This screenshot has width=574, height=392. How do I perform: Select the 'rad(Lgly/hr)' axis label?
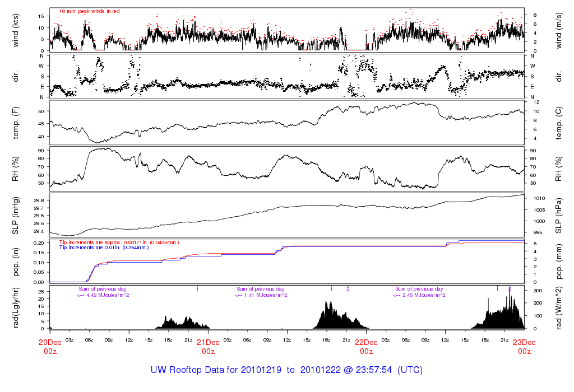click(15, 307)
